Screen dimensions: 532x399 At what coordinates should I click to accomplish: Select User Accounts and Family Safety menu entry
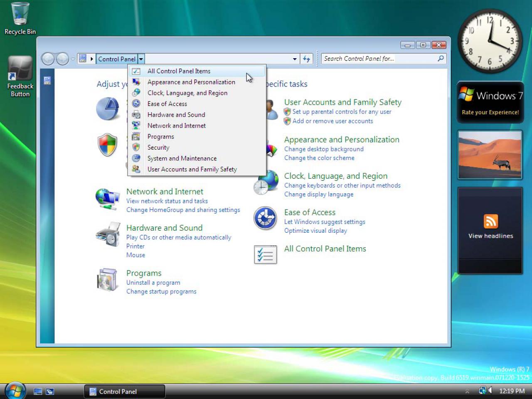point(197,169)
